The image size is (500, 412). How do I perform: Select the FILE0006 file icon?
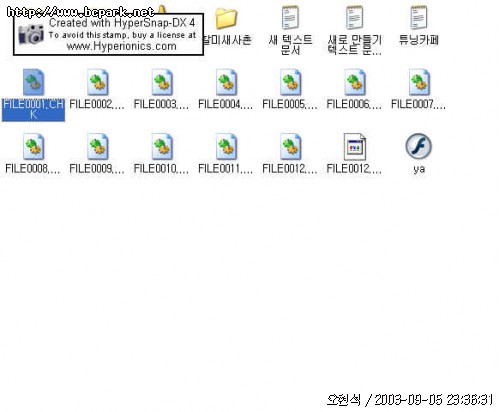[355, 82]
